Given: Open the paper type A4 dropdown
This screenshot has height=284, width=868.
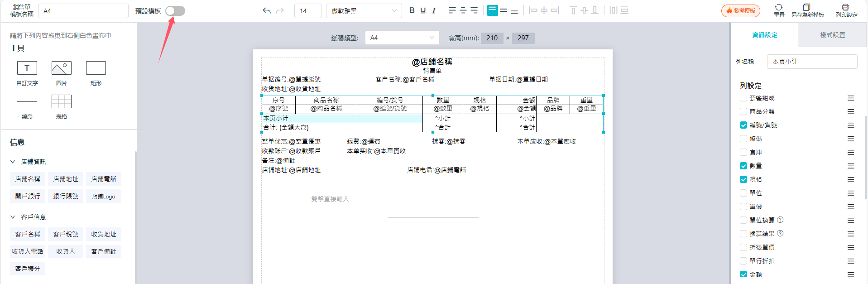Looking at the screenshot, I should click(x=402, y=38).
